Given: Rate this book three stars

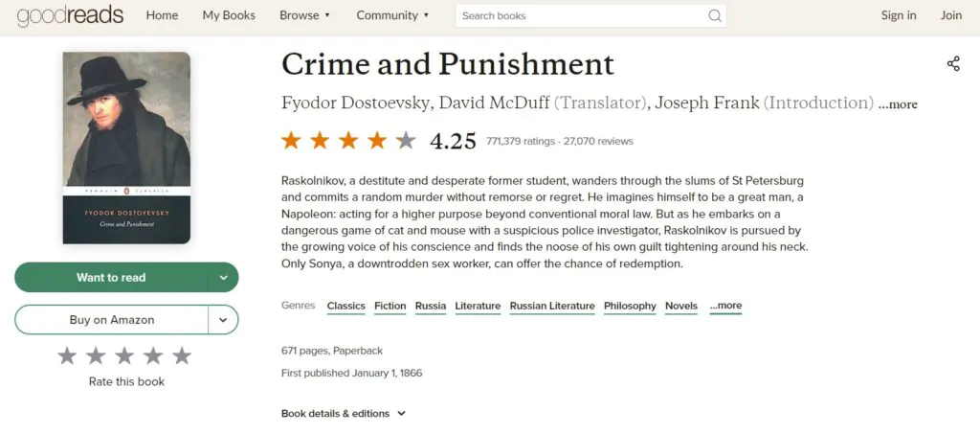Looking at the screenshot, I should [x=124, y=356].
